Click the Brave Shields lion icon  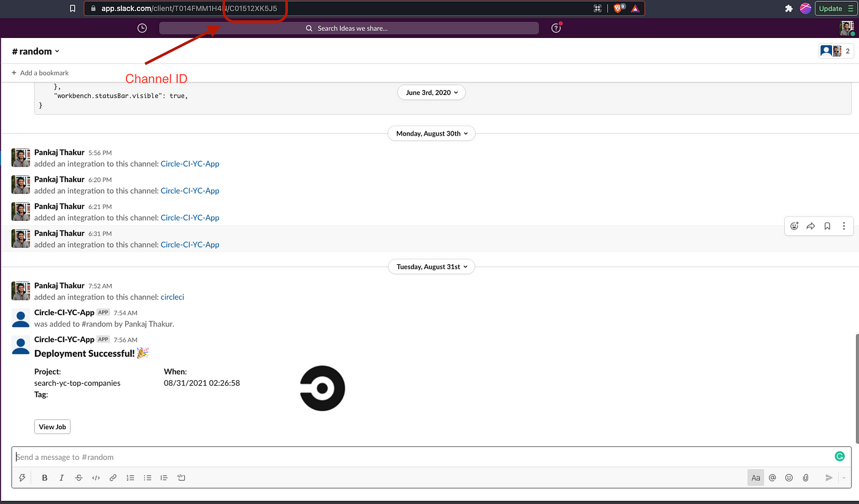pos(617,9)
